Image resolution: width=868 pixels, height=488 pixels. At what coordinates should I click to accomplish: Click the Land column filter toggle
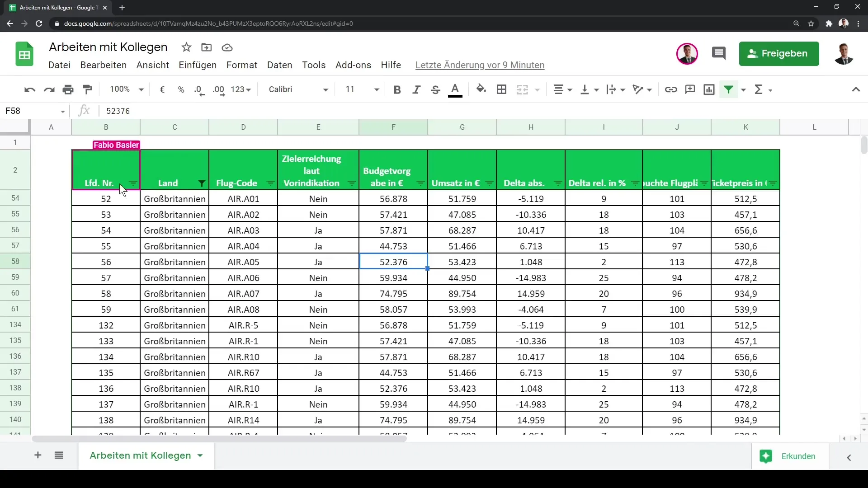tap(201, 183)
